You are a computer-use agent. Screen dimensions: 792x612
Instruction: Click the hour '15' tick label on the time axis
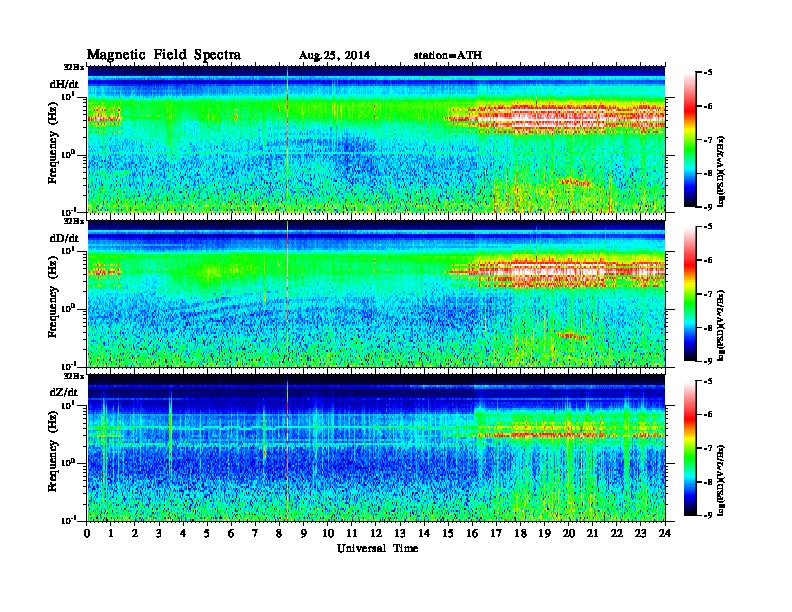tap(448, 534)
